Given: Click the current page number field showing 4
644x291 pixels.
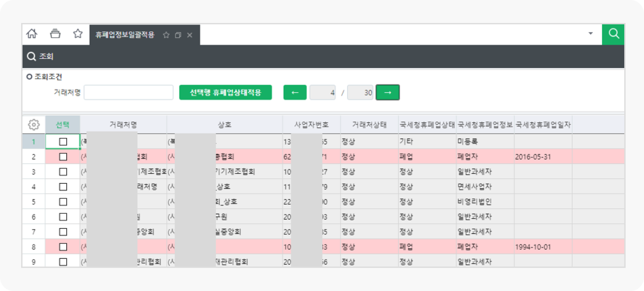Looking at the screenshot, I should pos(323,92).
